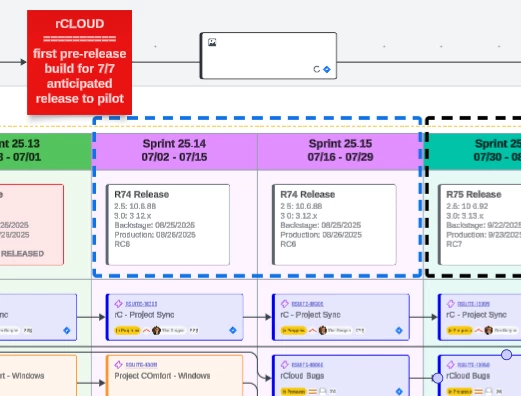Click the blue diamond on the blank card
521x396 pixels.
pyautogui.click(x=327, y=69)
